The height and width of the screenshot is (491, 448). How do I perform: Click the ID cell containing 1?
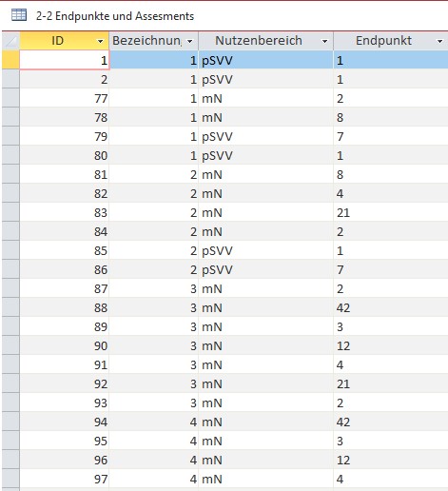coord(65,60)
